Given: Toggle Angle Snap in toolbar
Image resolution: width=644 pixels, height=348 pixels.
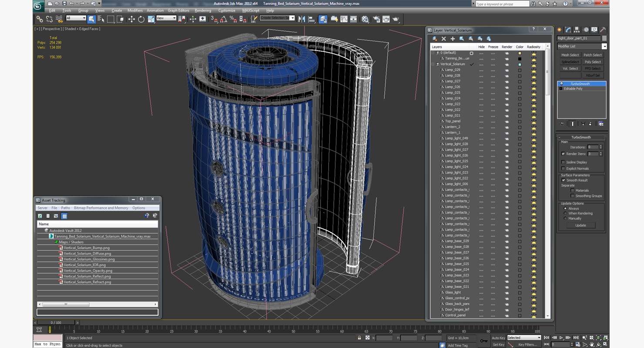Looking at the screenshot, I should 223,19.
